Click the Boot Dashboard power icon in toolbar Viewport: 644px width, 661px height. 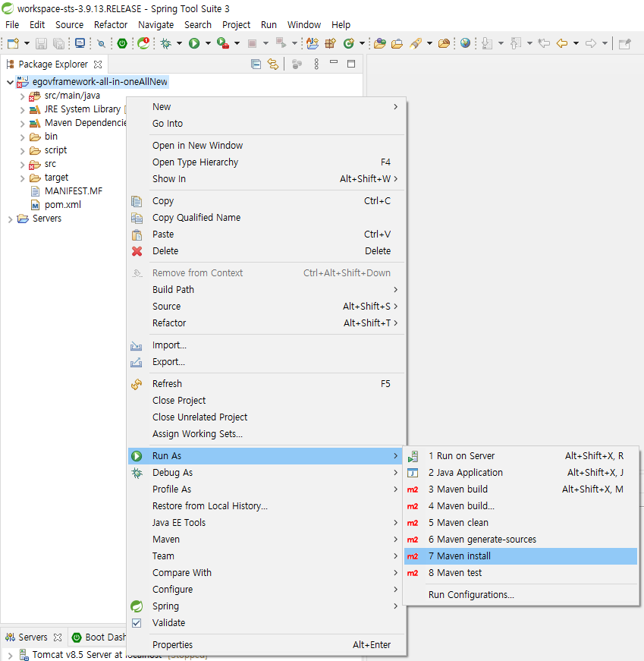[x=122, y=43]
